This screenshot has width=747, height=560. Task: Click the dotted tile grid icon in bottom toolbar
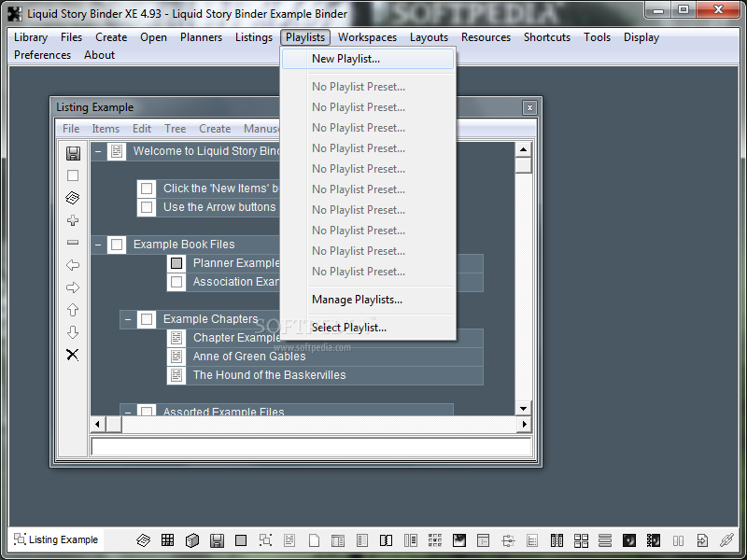pos(435,540)
